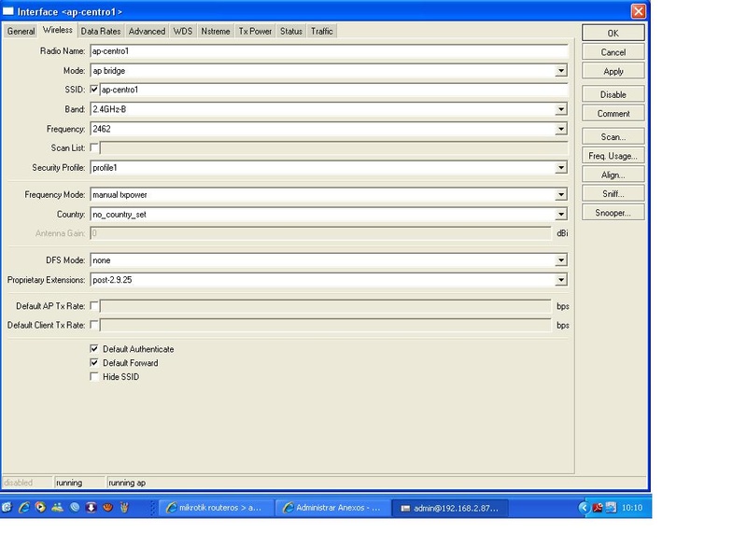This screenshot has width=747, height=560.
Task: Click the 'running ap' status text
Action: coord(127,483)
